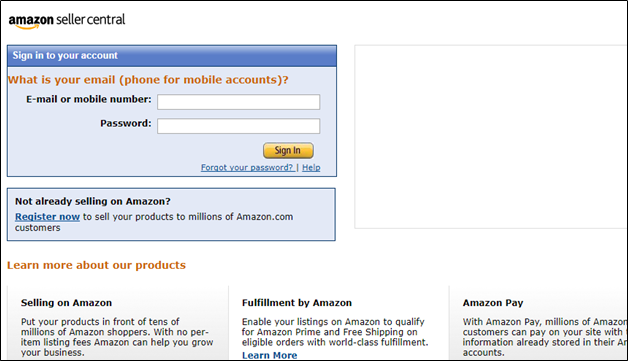Select the Selling on Amazon heading
This screenshot has width=628, height=361.
tap(66, 303)
